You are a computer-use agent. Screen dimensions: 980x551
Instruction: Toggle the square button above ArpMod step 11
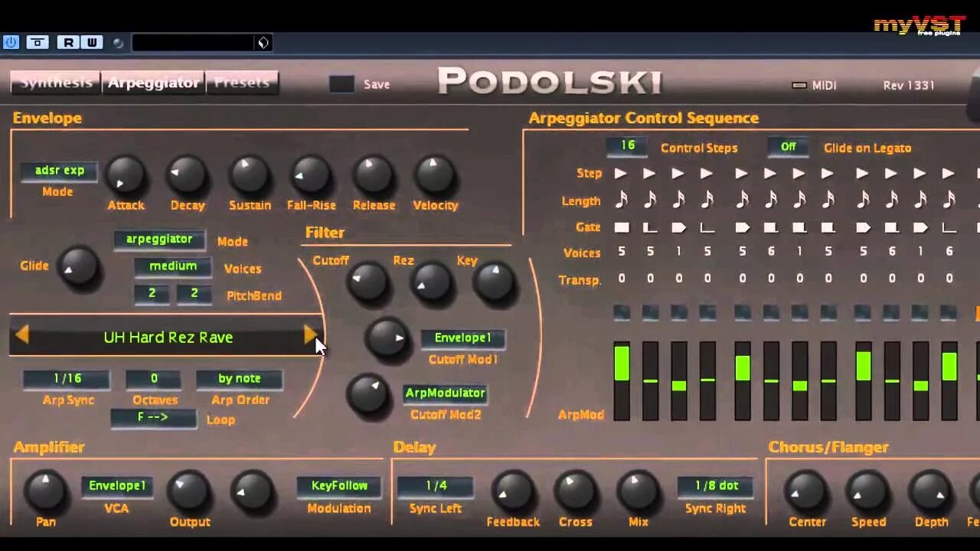coord(920,312)
